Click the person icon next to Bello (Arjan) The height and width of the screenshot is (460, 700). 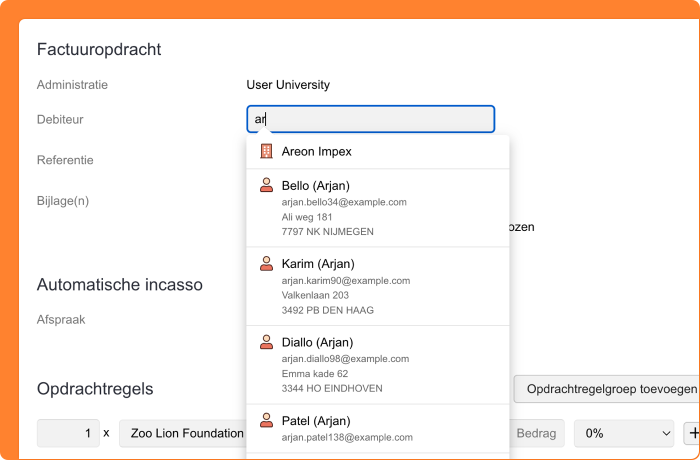266,185
